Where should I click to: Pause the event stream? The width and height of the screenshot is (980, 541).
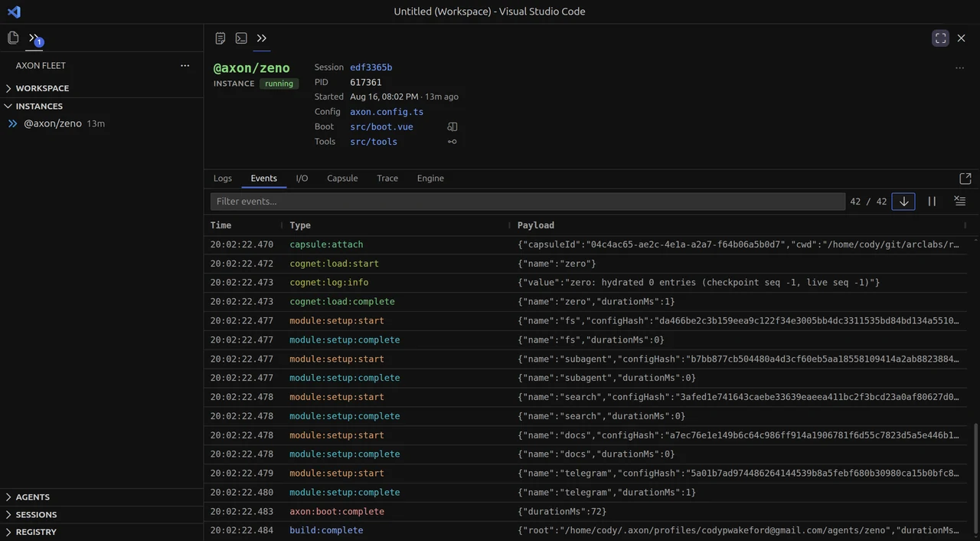point(932,201)
